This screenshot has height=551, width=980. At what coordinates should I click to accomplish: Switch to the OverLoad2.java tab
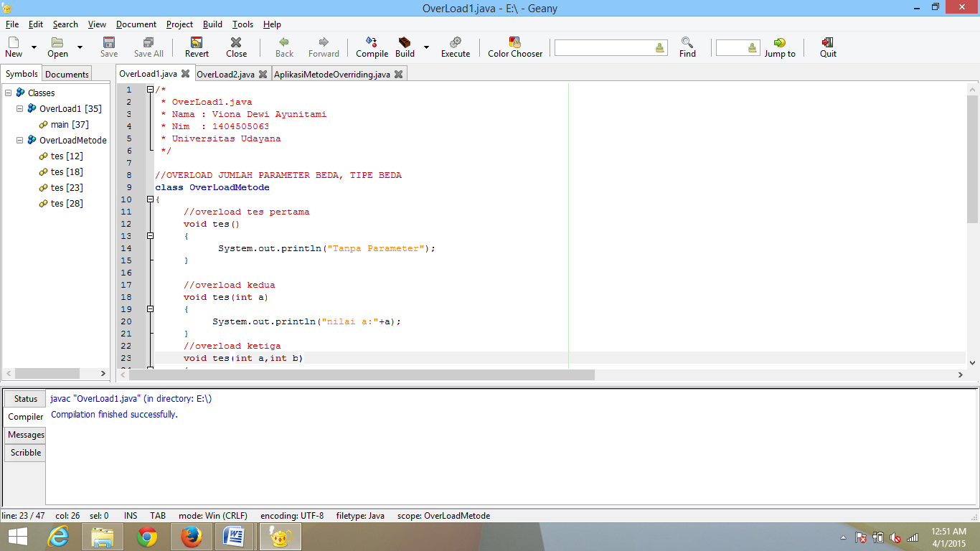click(225, 74)
